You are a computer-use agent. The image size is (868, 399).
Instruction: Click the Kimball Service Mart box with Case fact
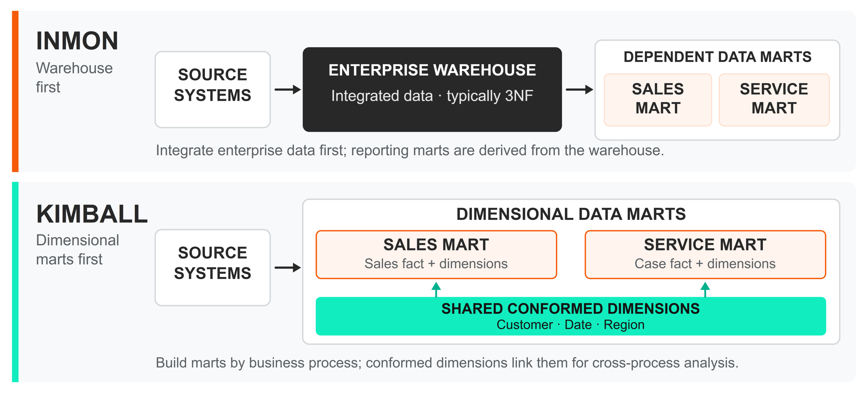[705, 255]
